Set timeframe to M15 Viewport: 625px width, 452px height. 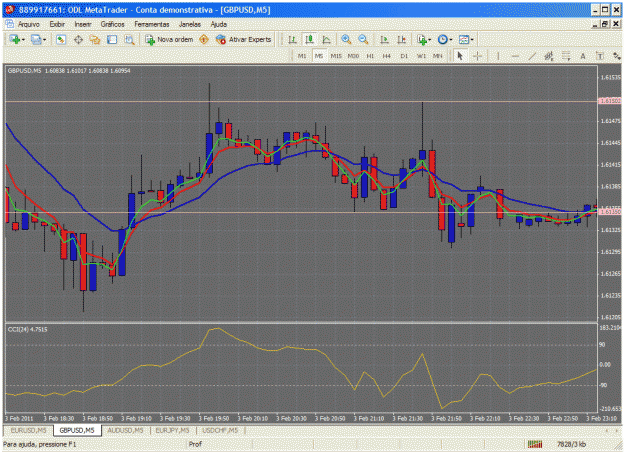coord(336,56)
